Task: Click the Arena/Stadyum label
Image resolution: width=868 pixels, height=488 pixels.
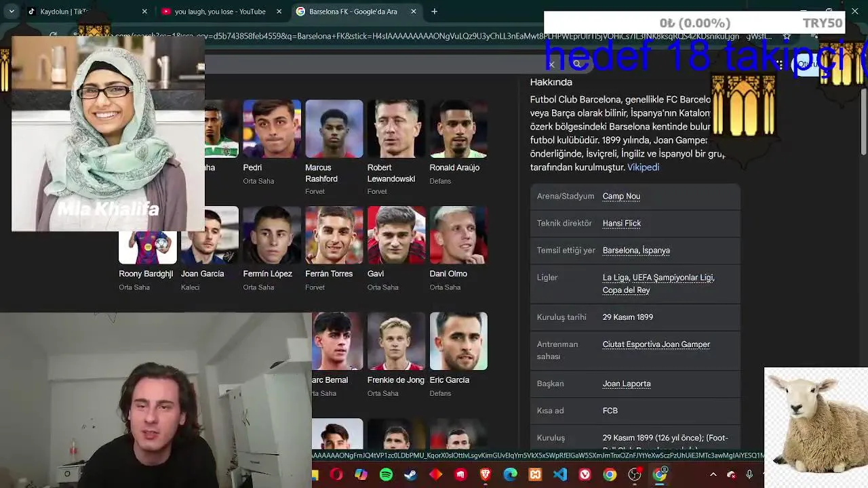Action: [x=566, y=196]
